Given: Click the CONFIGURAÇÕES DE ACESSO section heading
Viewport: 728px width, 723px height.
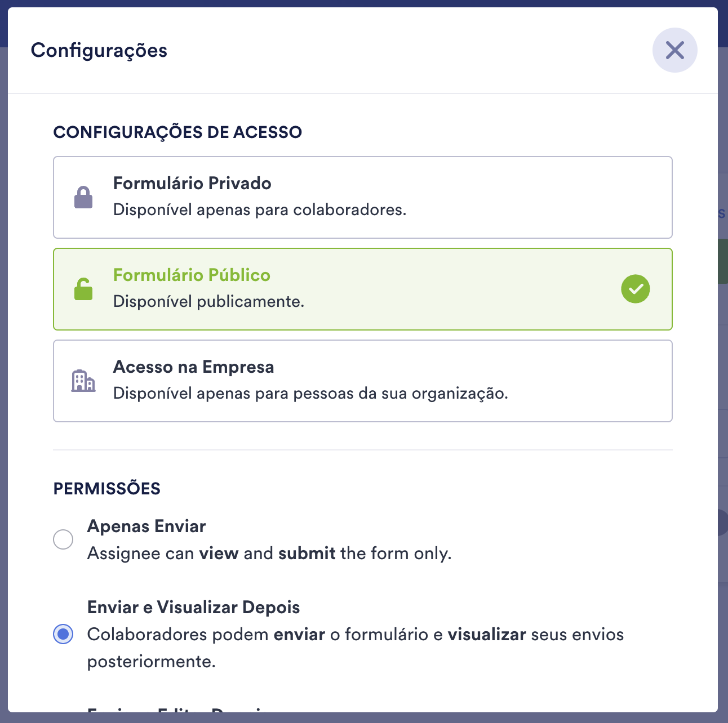Looking at the screenshot, I should point(177,132).
